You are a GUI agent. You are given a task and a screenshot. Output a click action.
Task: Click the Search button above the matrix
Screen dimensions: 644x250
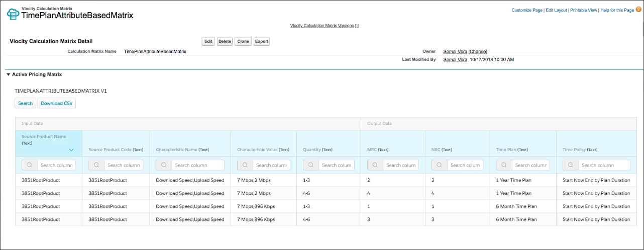click(25, 103)
